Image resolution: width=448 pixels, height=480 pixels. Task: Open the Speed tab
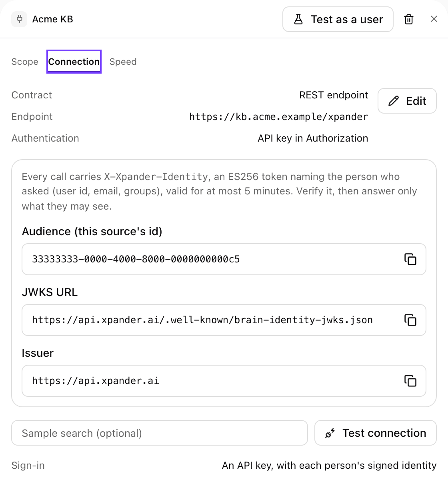(x=123, y=62)
